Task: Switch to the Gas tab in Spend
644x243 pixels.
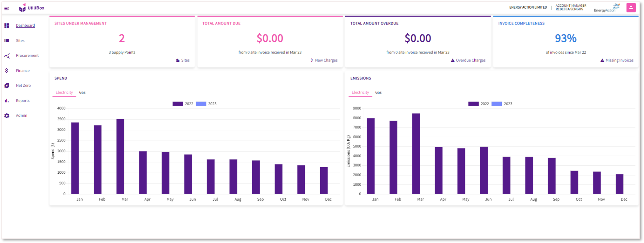Action: (x=82, y=93)
